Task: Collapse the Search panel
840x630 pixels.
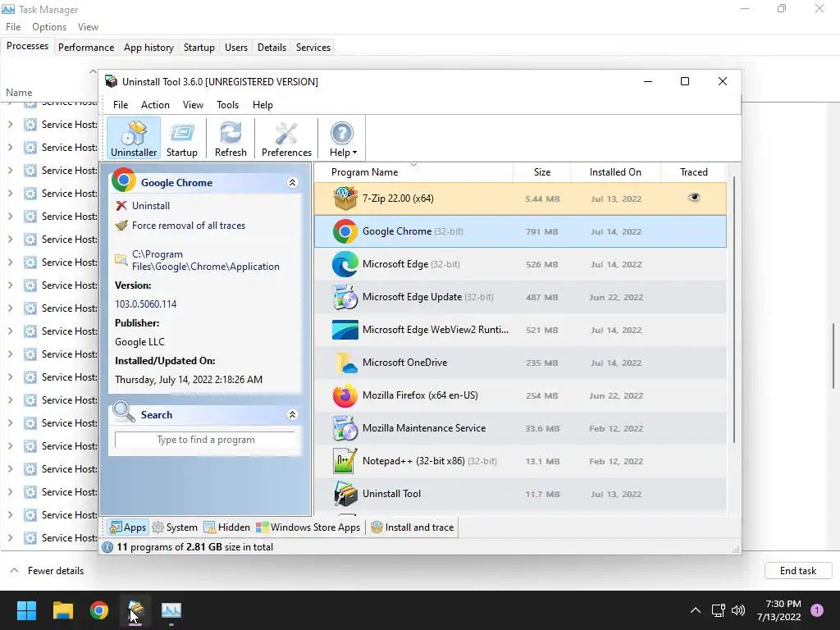Action: (293, 414)
